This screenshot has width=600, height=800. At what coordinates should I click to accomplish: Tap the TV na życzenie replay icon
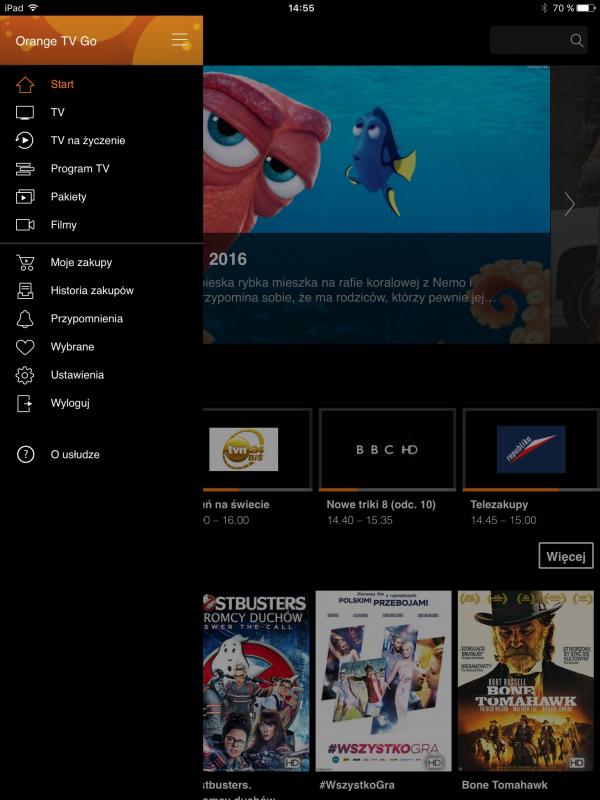(x=25, y=140)
